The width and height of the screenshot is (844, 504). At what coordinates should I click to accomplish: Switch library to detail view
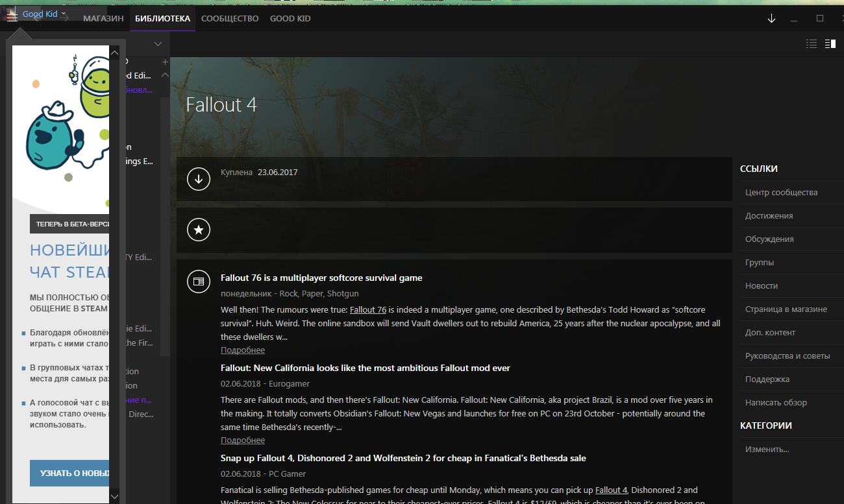830,44
